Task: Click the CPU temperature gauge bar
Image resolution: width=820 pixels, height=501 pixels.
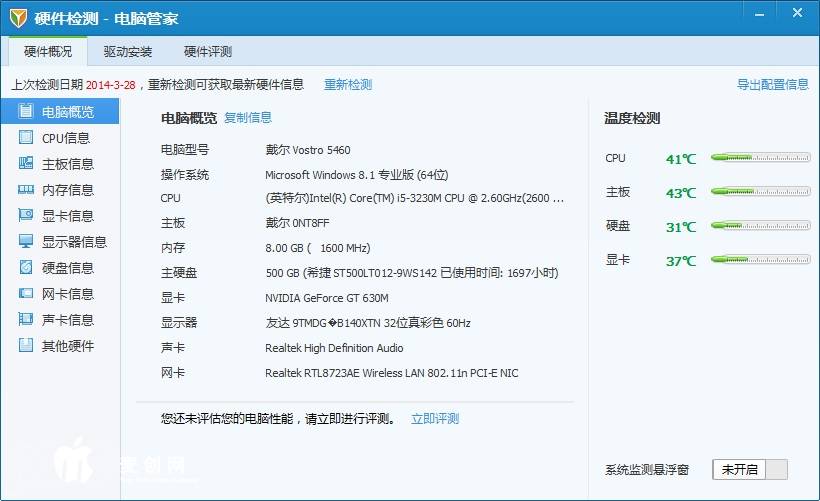Action: point(760,157)
